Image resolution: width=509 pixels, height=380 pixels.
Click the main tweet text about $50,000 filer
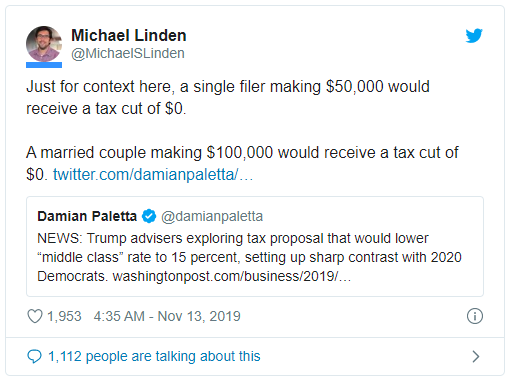tap(228, 97)
